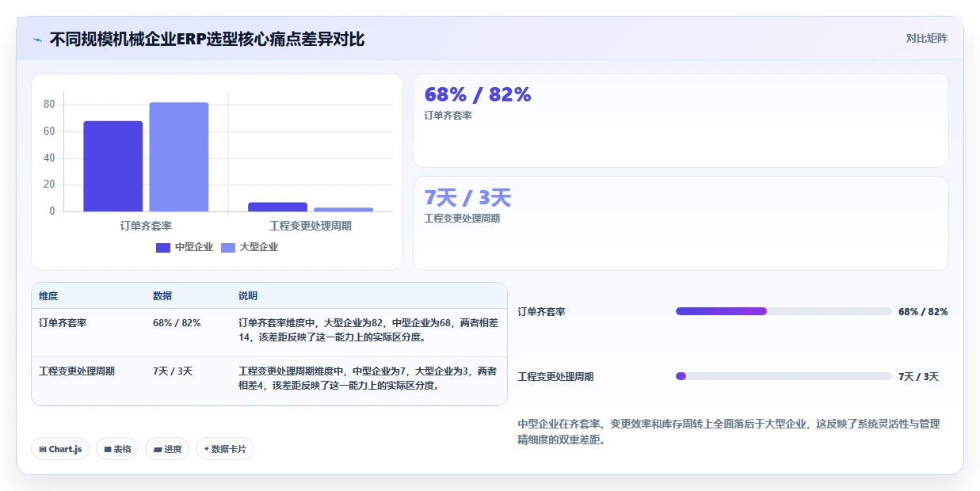
Task: Click the 68% / 82% table cell
Action: [x=177, y=323]
